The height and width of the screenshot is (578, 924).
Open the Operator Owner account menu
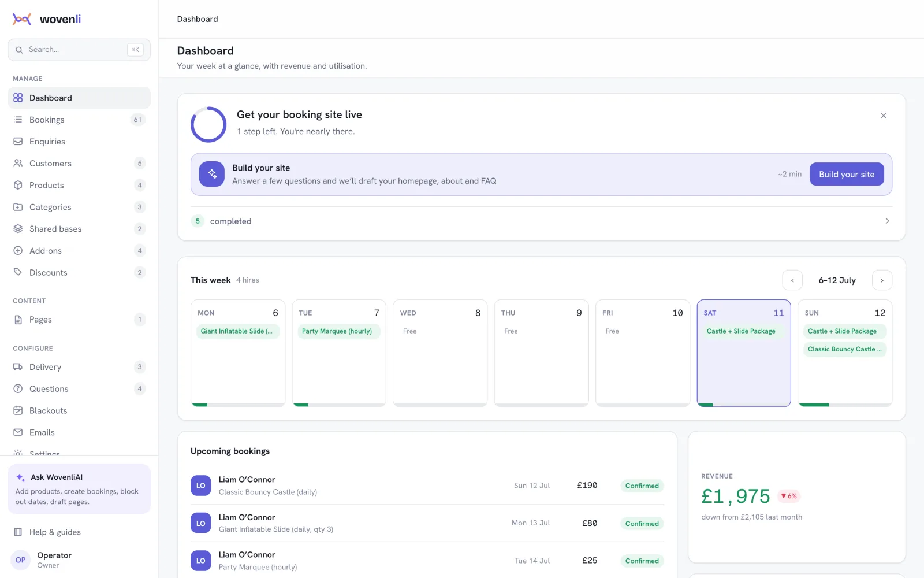click(79, 560)
